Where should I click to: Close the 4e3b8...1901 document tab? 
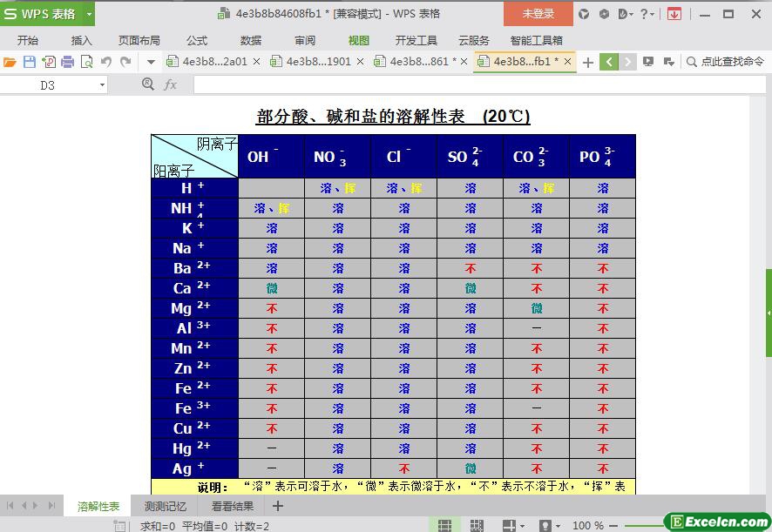pos(360,62)
